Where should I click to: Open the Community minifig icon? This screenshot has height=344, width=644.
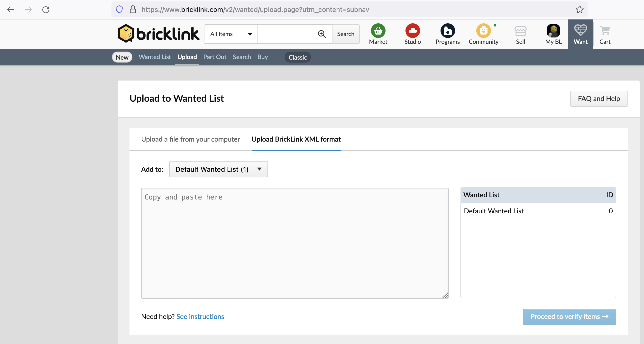click(x=483, y=31)
